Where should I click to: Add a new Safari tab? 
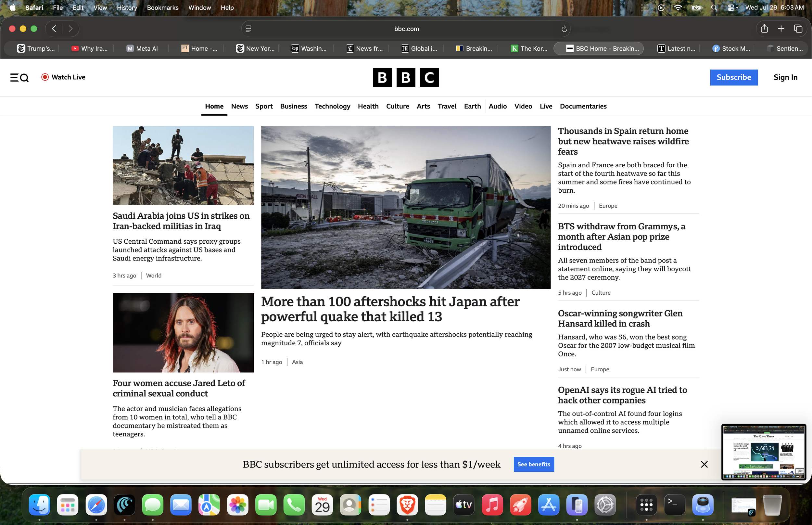click(x=781, y=29)
